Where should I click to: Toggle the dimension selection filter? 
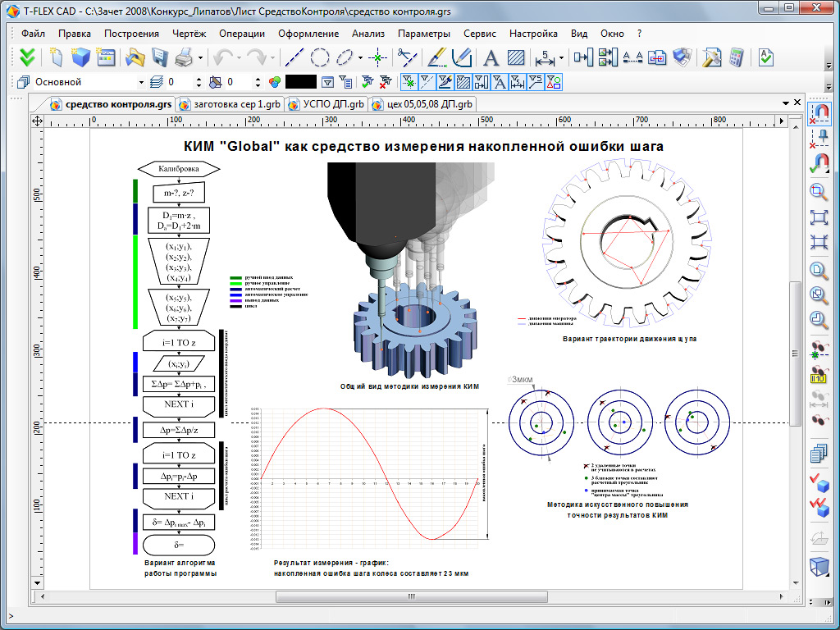click(x=518, y=82)
